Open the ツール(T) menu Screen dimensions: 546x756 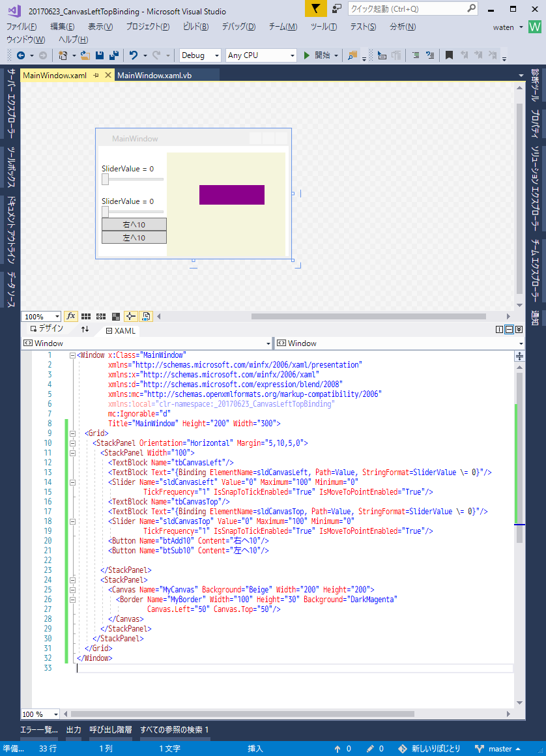coord(323,27)
